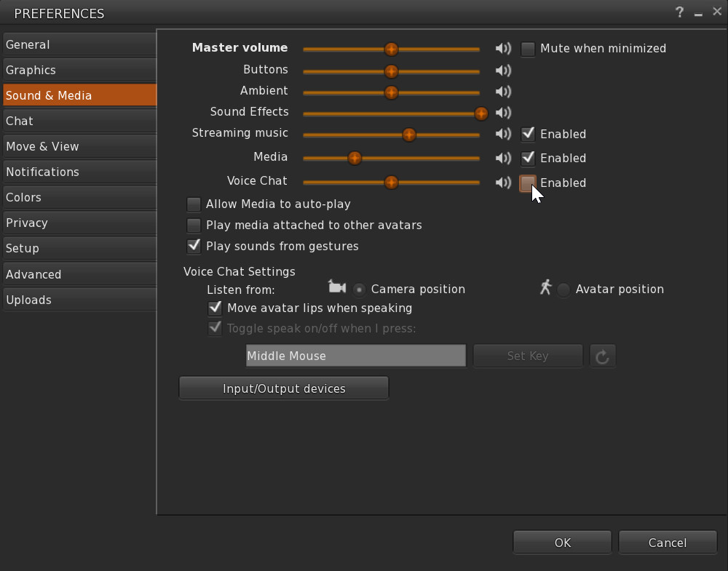Open the Input/Output devices dialog
728x571 pixels.
283,388
